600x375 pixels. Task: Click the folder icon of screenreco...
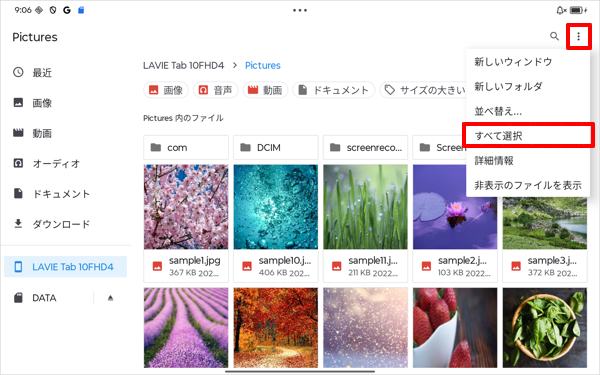335,147
